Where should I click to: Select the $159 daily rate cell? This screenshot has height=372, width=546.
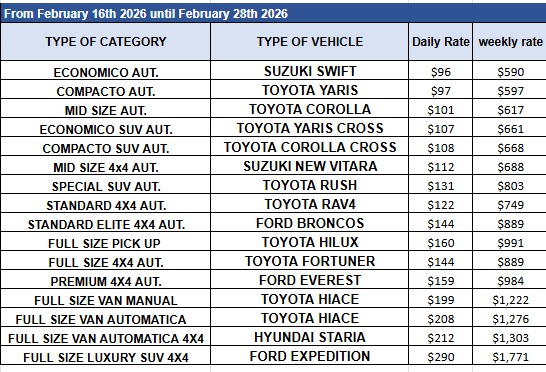pos(440,280)
